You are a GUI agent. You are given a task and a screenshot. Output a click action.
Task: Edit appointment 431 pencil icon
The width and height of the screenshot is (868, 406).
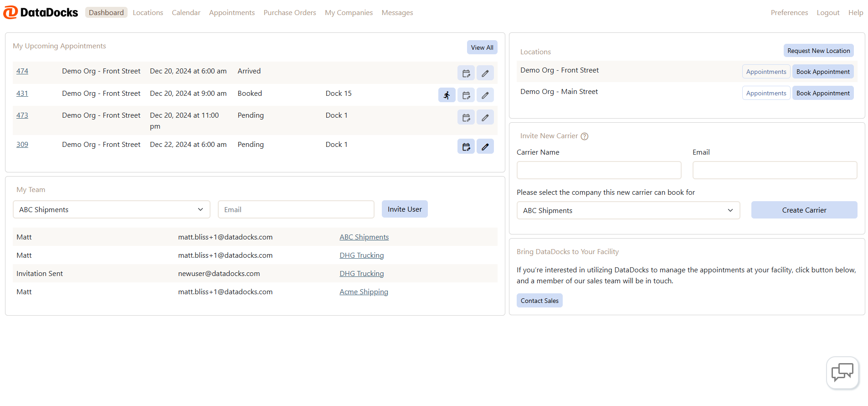point(485,95)
